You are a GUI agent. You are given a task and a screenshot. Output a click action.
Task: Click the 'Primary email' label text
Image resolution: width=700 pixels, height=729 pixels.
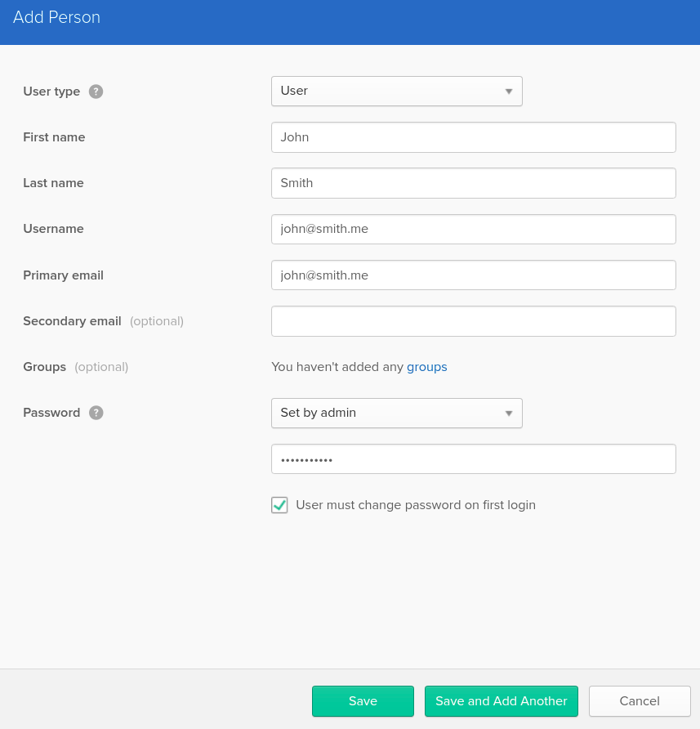pyautogui.click(x=63, y=275)
